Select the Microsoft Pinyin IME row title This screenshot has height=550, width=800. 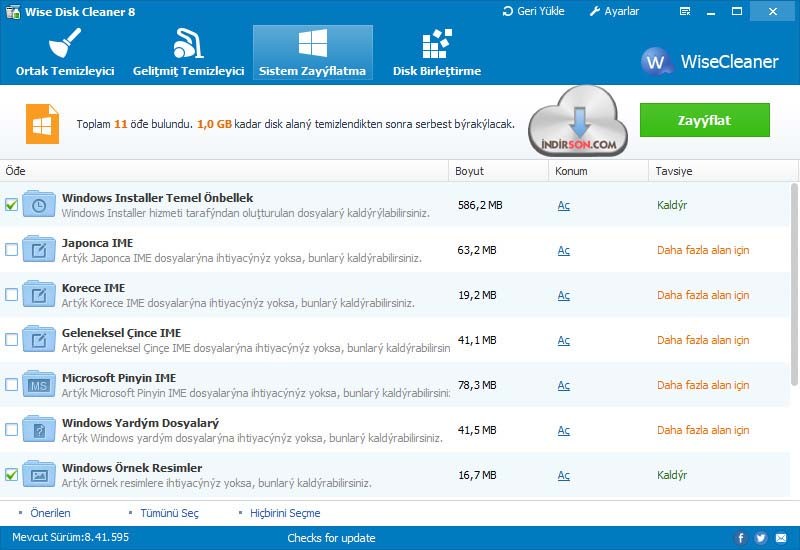pos(119,378)
